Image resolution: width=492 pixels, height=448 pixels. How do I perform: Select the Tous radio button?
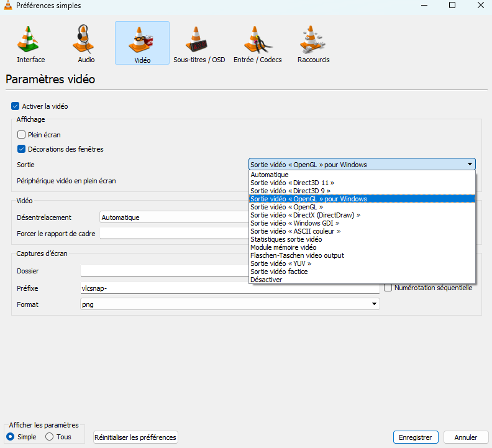click(x=50, y=437)
